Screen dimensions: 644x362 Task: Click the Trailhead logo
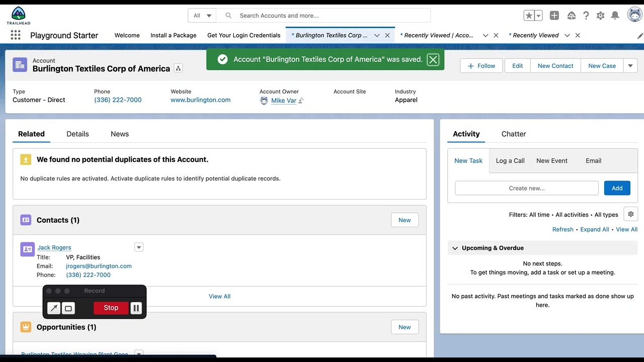point(18,16)
